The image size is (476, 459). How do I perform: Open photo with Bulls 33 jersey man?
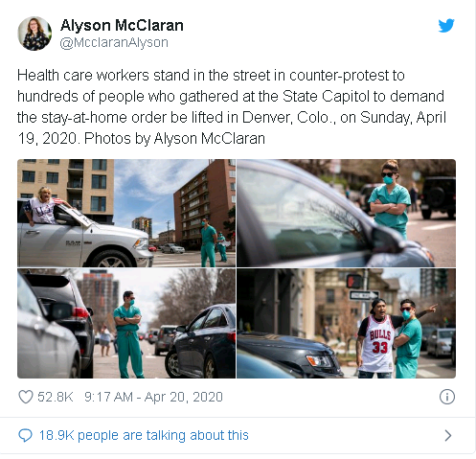pyautogui.click(x=347, y=324)
